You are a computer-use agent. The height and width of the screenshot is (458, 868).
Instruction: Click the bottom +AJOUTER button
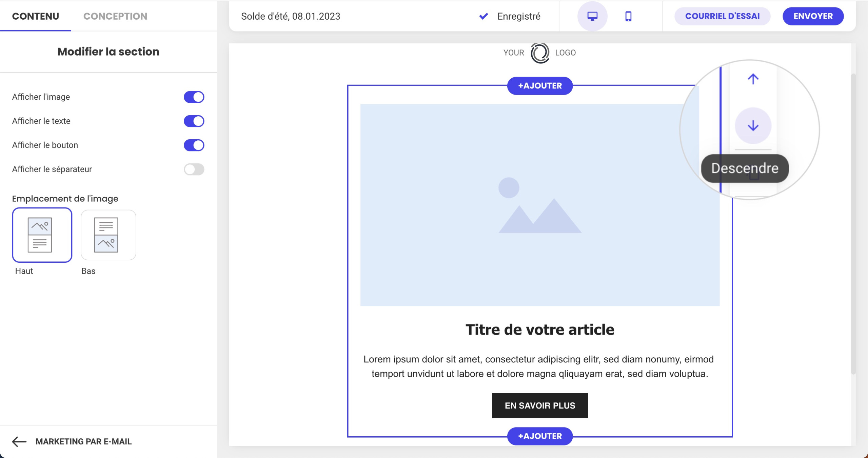coord(540,436)
